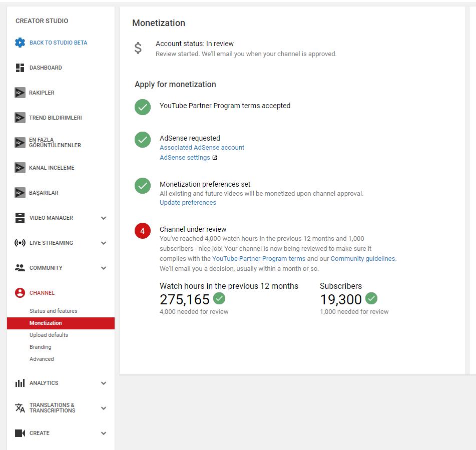
Task: Click the Community people icon
Action: click(20, 268)
